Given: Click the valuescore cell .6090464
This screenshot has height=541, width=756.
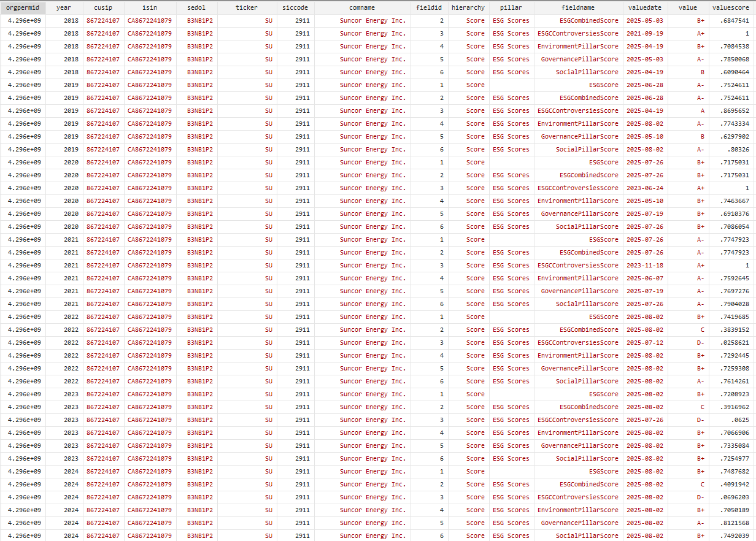Looking at the screenshot, I should [x=730, y=72].
